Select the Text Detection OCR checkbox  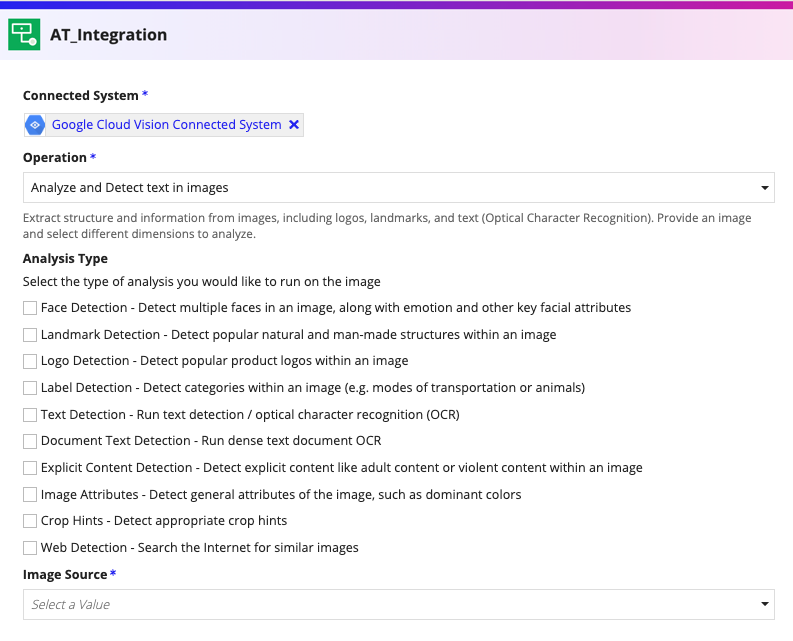pyautogui.click(x=30, y=415)
